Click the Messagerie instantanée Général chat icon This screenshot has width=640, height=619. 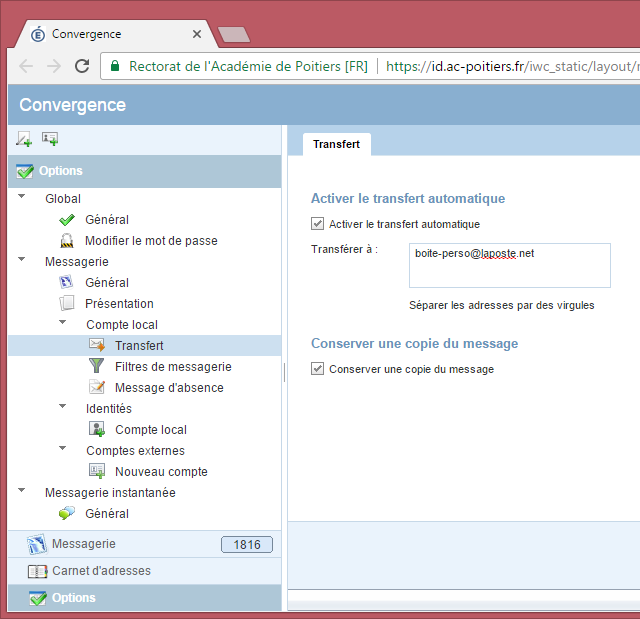click(67, 513)
